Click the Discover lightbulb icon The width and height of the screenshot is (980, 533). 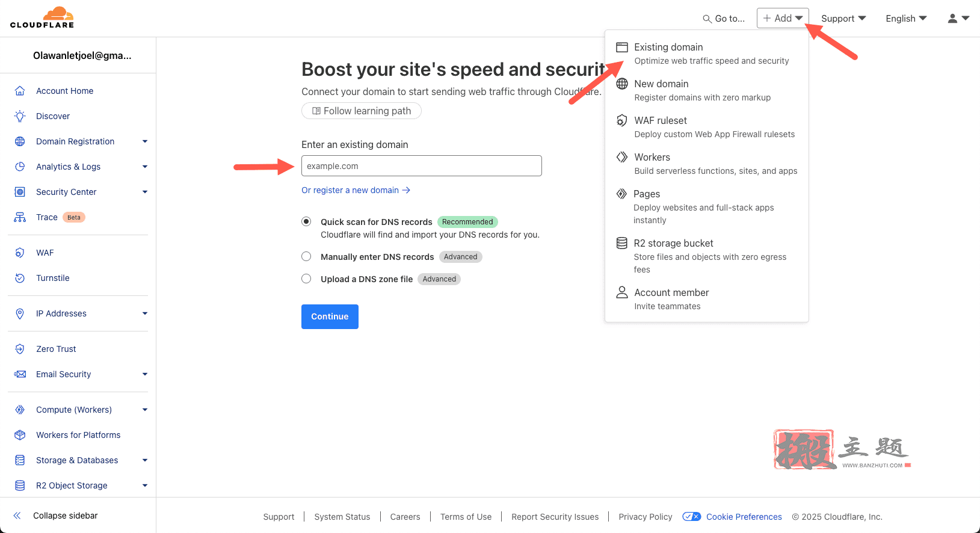pyautogui.click(x=20, y=116)
